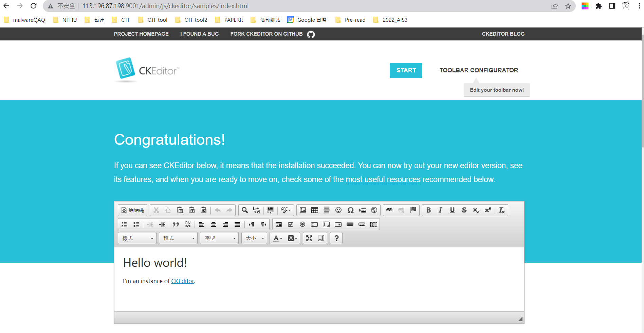Image resolution: width=644 pixels, height=333 pixels.
Task: Open the Find magnifier tool
Action: pos(245,210)
